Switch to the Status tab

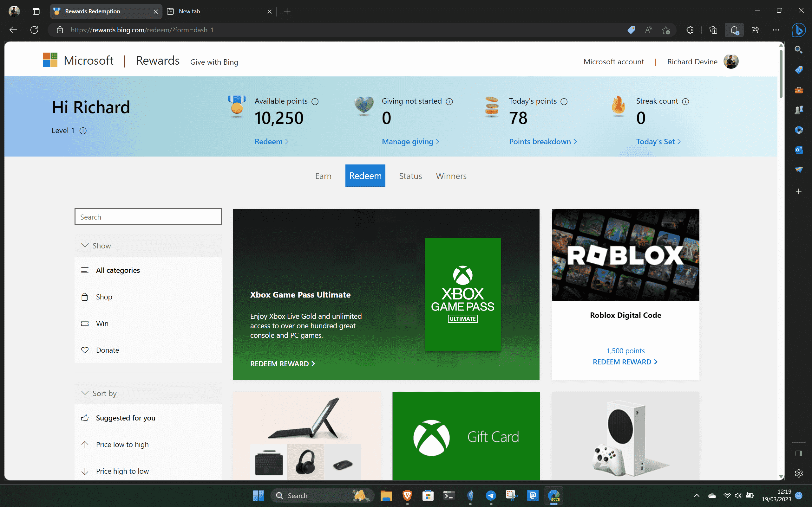tap(410, 175)
